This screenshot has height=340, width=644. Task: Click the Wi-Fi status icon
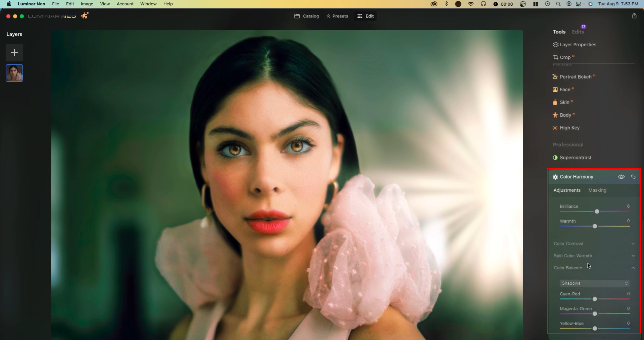coord(471,4)
